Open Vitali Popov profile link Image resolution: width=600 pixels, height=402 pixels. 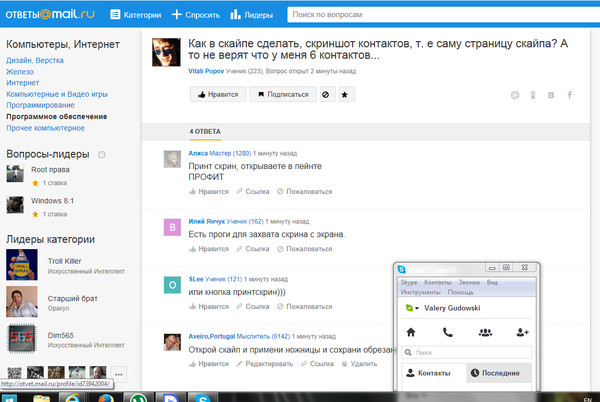206,71
